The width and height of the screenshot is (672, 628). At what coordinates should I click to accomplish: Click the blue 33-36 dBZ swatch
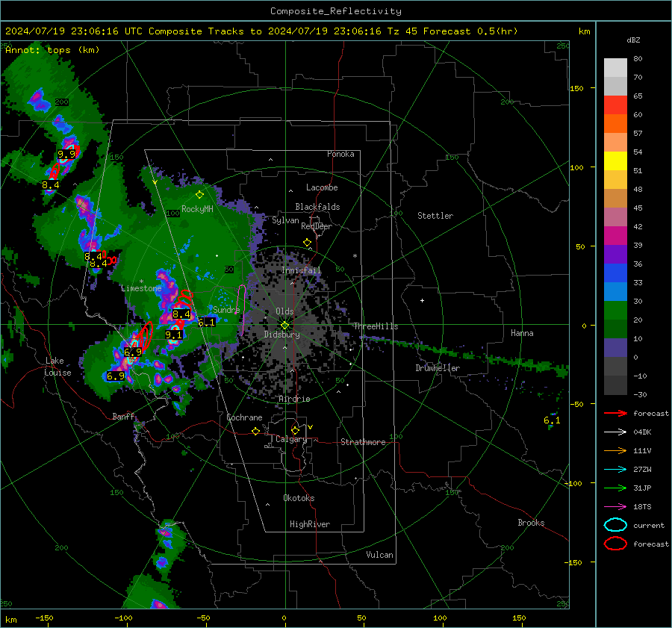(615, 273)
